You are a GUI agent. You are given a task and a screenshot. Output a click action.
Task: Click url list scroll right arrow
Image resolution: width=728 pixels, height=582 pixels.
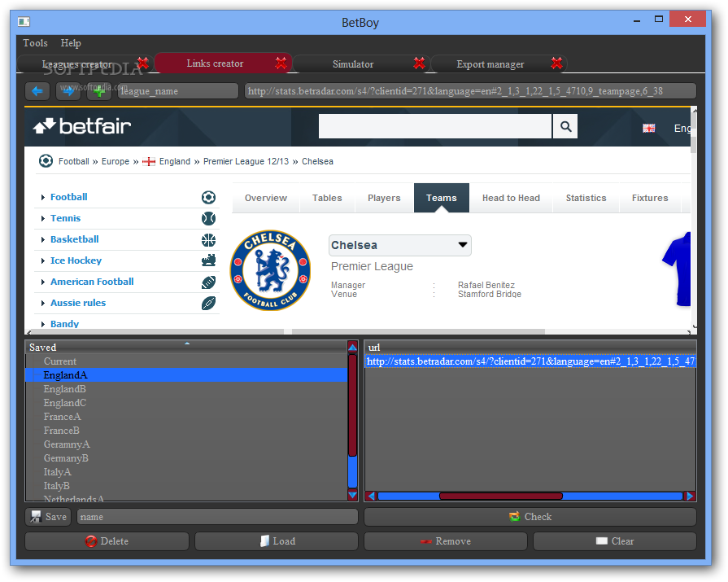690,496
